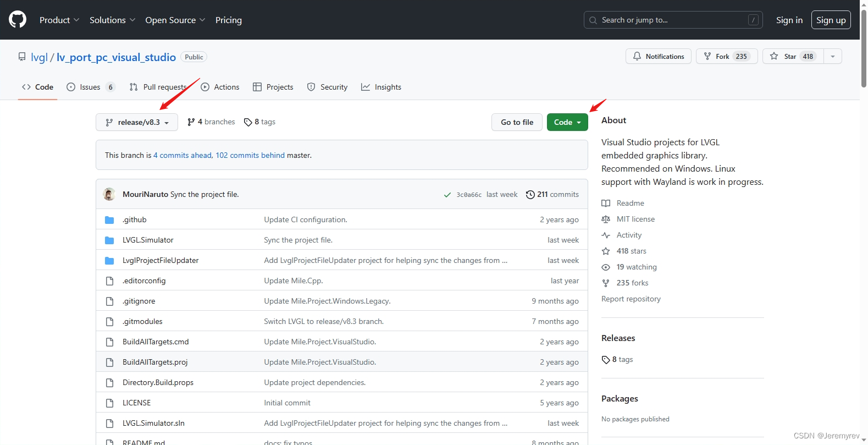Open commit hash 3c0a66c
868x445 pixels.
pyautogui.click(x=469, y=195)
